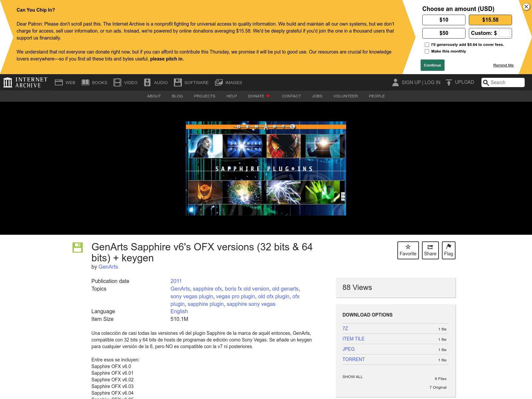532x399 pixels.
Task: Click the Remind Me link
Action: pyautogui.click(x=503, y=65)
